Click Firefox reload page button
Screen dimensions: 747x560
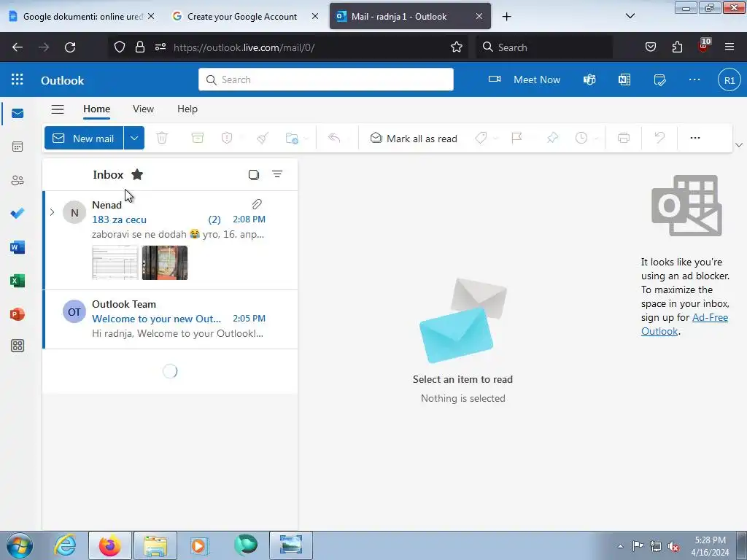70,47
